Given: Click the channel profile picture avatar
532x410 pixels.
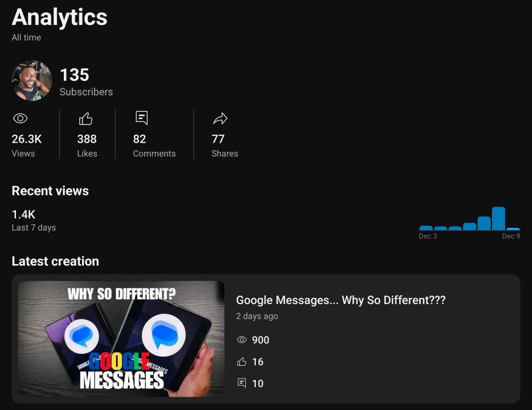Looking at the screenshot, I should [31, 81].
